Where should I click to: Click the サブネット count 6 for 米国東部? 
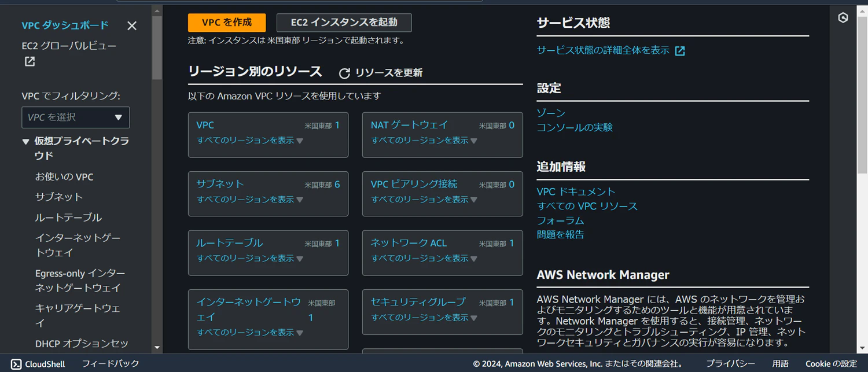[x=337, y=185]
